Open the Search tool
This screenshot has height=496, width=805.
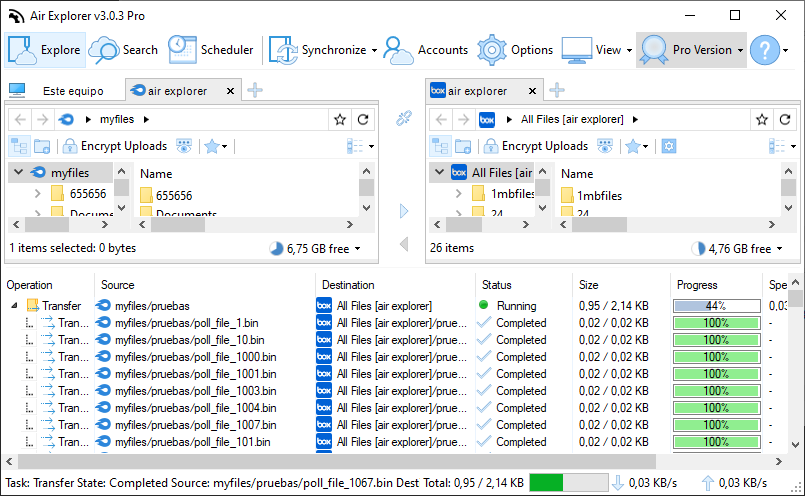tap(123, 50)
